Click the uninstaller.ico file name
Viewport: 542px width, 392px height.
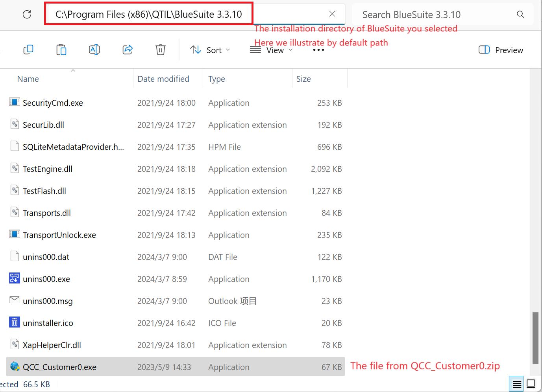(48, 323)
